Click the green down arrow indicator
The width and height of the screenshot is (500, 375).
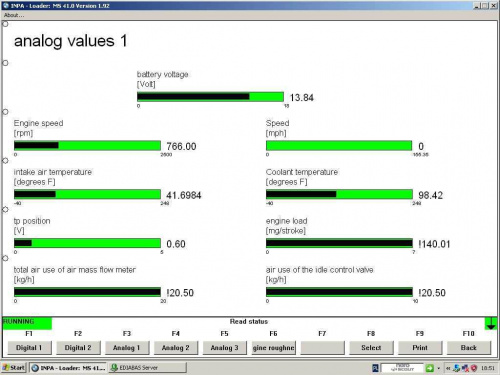point(491,323)
